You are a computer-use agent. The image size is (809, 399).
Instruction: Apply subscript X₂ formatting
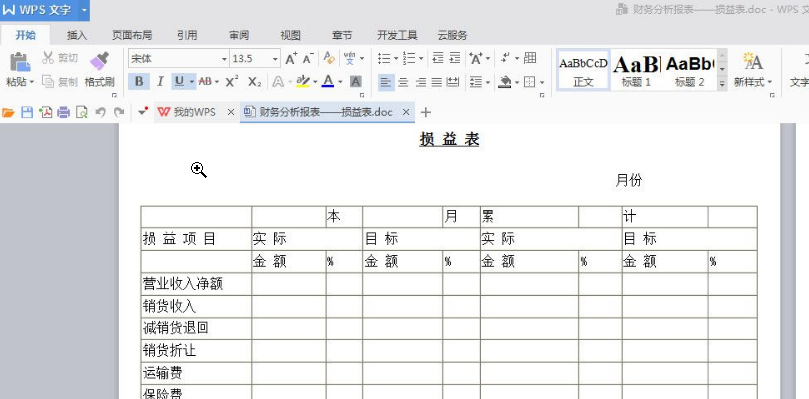[254, 82]
